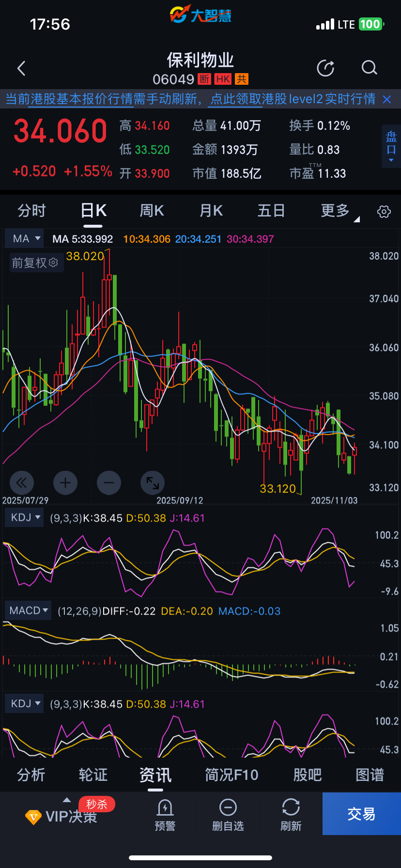Screen dimensions: 401x868
Task: Open the MACD indicator dropdown
Action: (x=28, y=610)
